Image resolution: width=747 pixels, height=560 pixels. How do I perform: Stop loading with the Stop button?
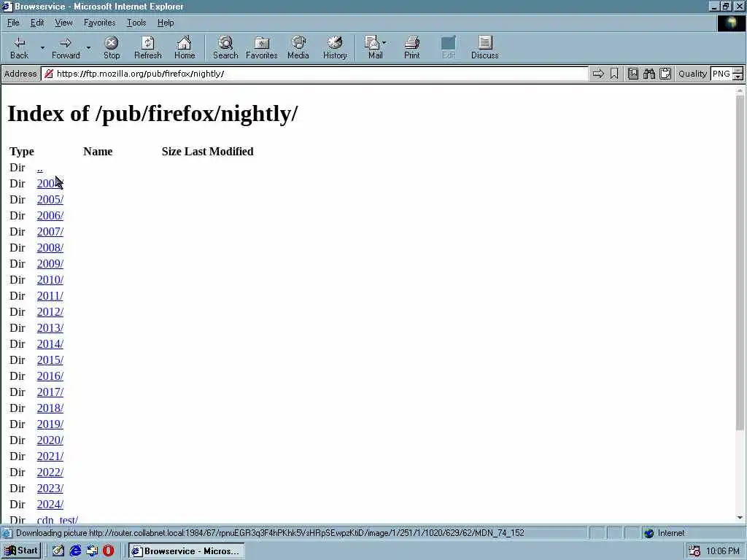pyautogui.click(x=112, y=47)
